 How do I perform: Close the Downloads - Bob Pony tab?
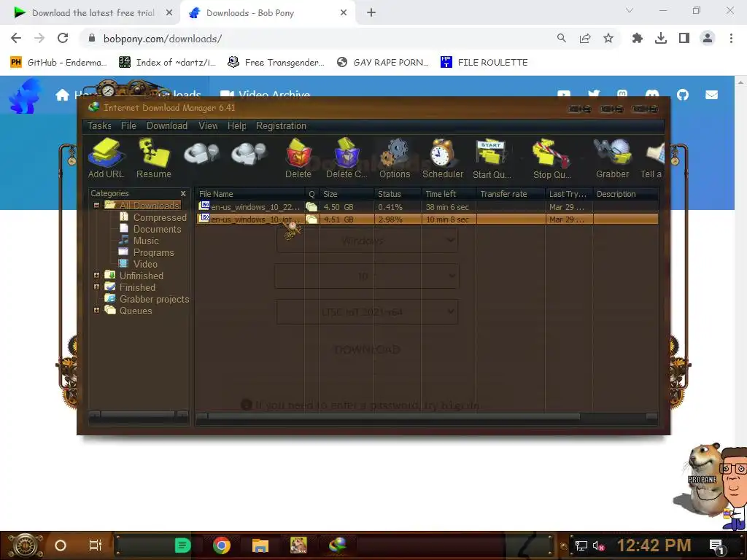click(344, 13)
